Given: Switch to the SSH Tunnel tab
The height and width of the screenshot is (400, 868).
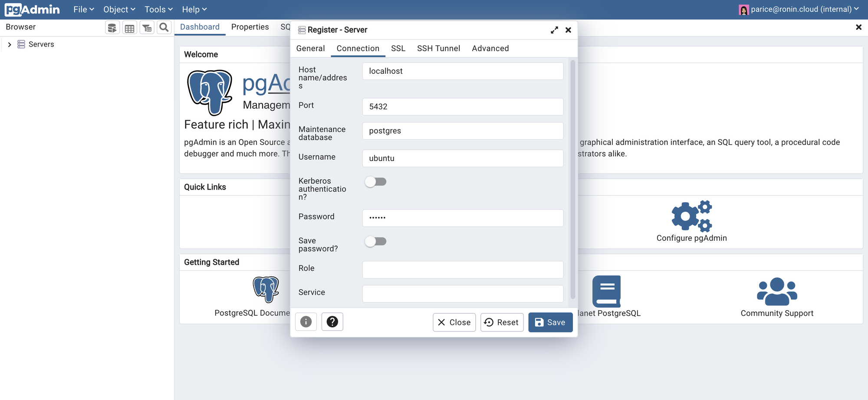Looking at the screenshot, I should coord(439,49).
